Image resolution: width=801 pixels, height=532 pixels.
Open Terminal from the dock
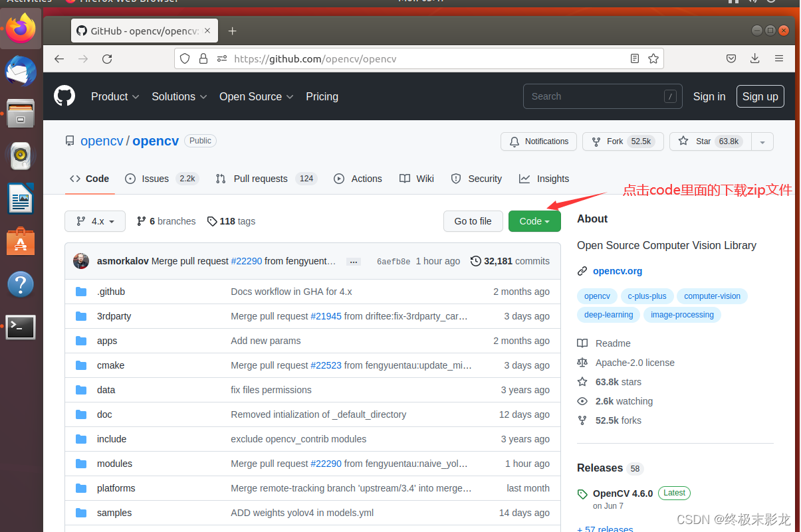pyautogui.click(x=21, y=327)
